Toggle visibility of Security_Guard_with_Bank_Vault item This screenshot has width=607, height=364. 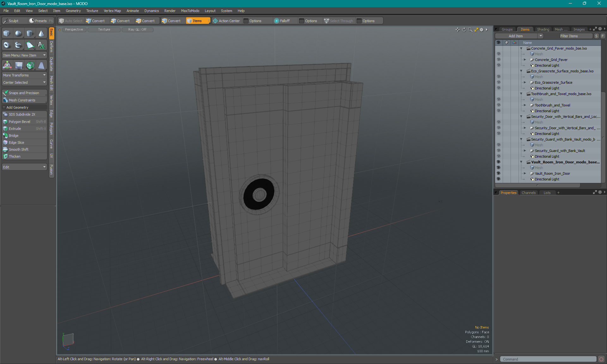(x=499, y=151)
